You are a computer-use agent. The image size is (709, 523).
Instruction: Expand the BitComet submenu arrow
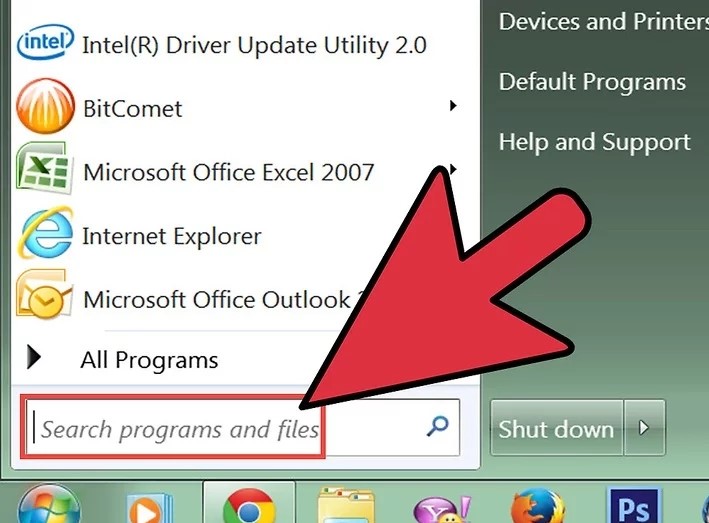click(453, 106)
